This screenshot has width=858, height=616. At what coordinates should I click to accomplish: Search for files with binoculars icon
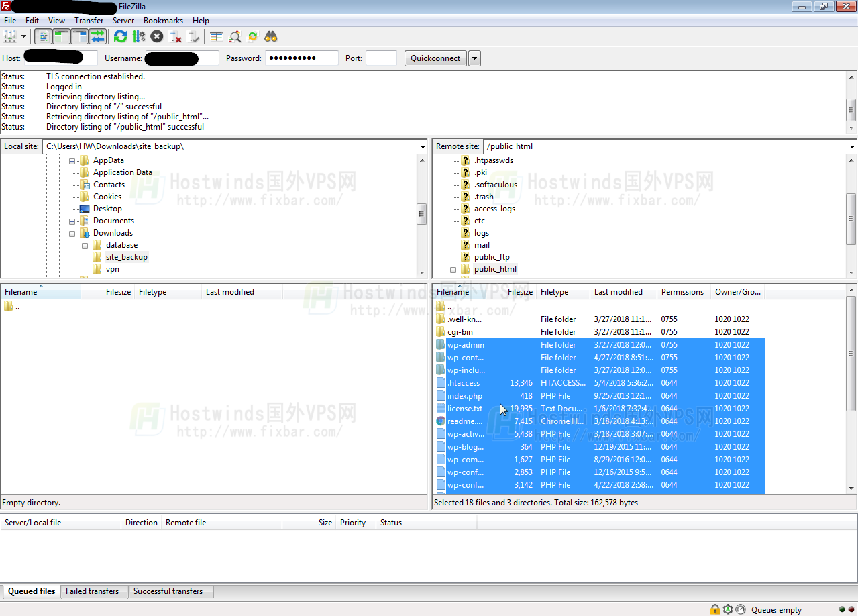point(271,36)
